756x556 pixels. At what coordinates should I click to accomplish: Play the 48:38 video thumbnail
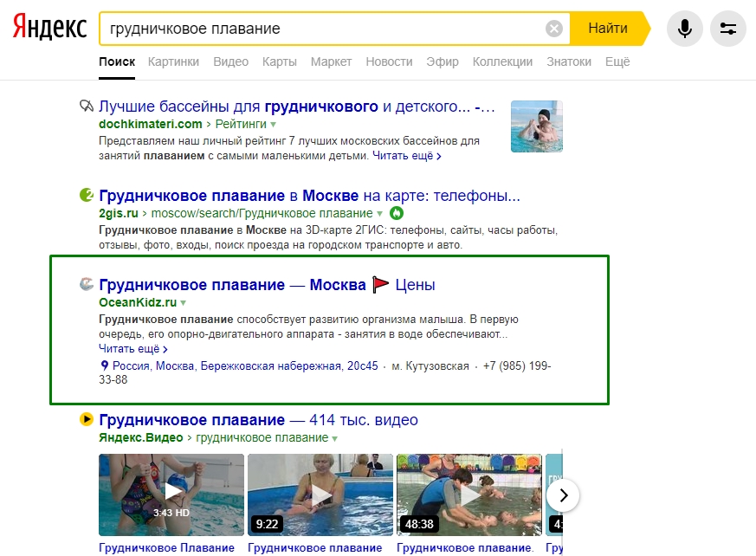point(469,495)
